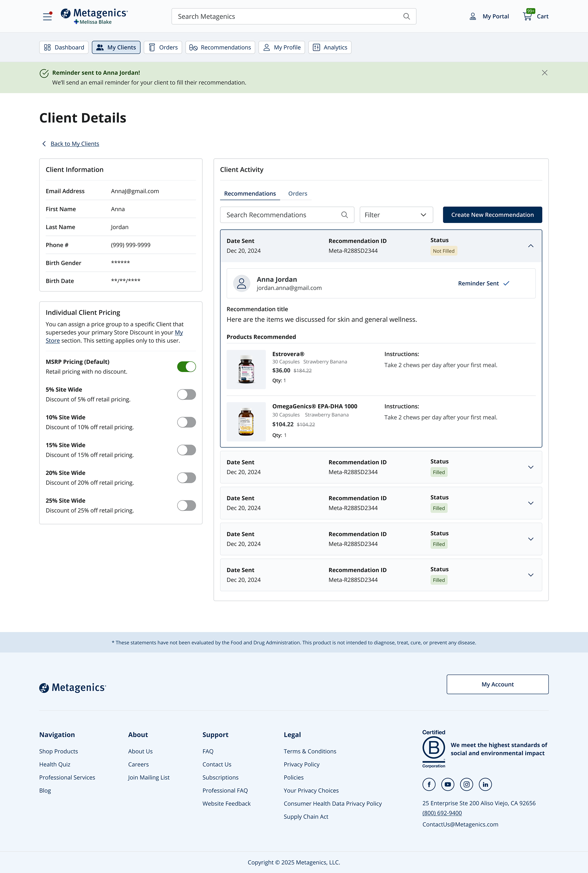Open the Supply Chain Act link
This screenshot has height=873, width=588.
click(306, 817)
